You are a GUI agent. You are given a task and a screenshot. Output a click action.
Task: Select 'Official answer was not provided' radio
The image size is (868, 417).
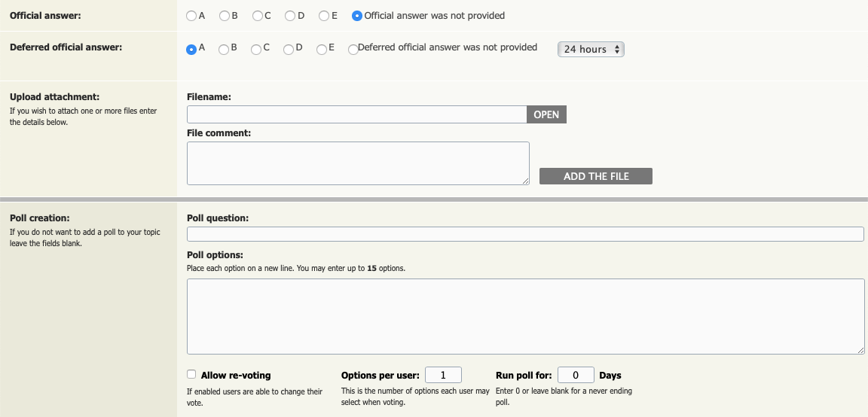[x=357, y=16]
